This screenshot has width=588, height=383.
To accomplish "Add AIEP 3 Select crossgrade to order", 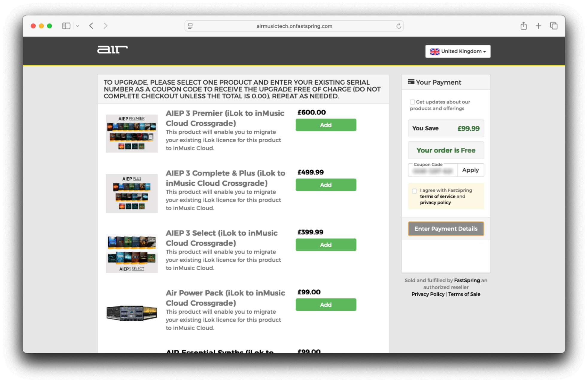I will (326, 245).
